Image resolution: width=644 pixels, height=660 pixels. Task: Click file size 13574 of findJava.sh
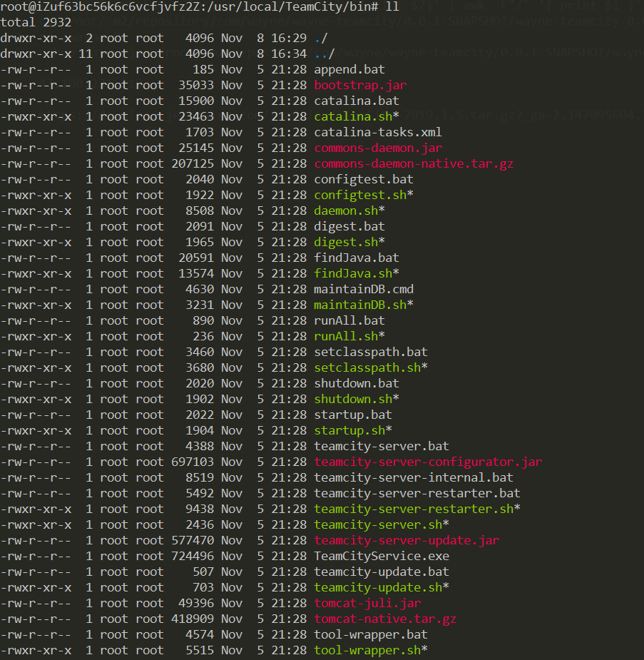pyautogui.click(x=196, y=273)
